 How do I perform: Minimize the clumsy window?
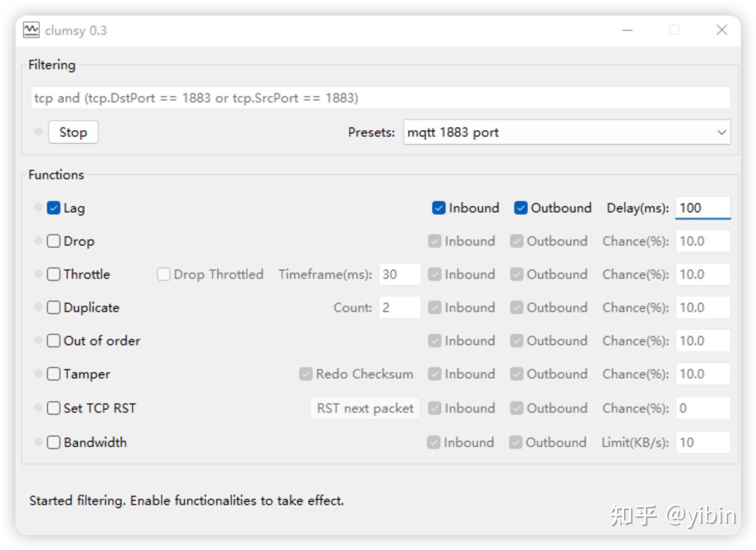click(x=627, y=30)
